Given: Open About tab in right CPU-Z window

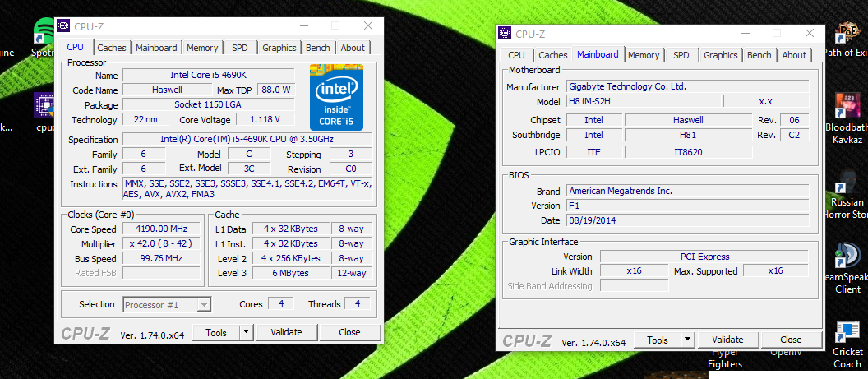Looking at the screenshot, I should (x=794, y=55).
